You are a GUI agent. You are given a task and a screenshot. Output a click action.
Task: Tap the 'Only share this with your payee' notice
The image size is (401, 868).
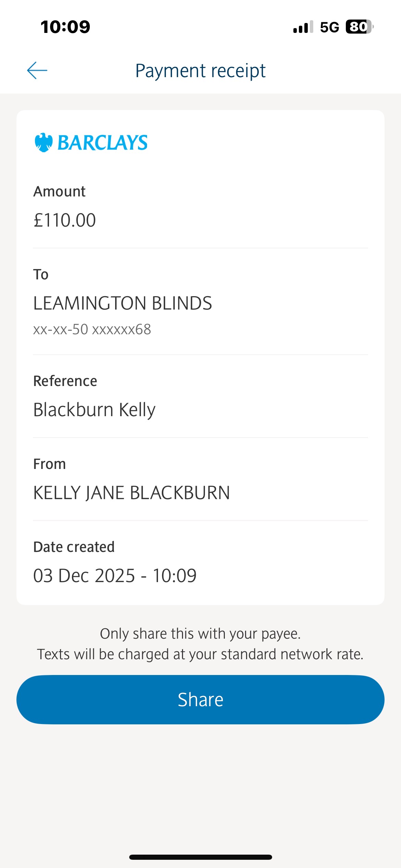[200, 634]
